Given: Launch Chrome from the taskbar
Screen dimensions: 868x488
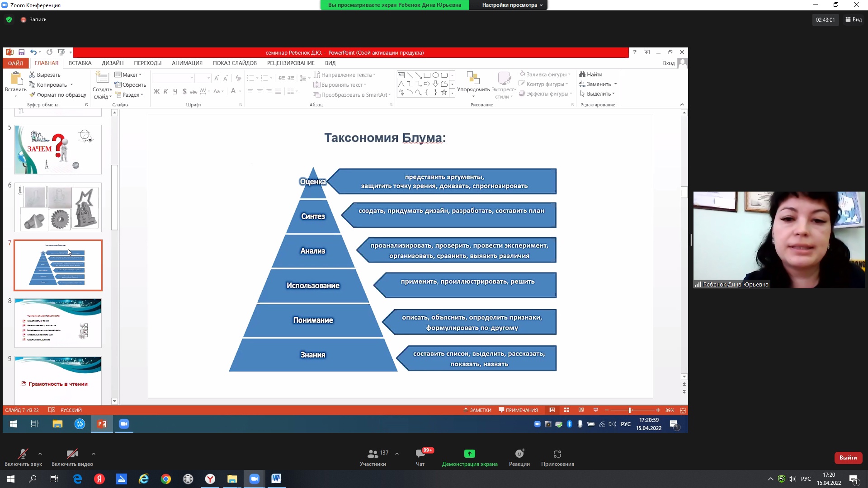Looking at the screenshot, I should pos(166,479).
